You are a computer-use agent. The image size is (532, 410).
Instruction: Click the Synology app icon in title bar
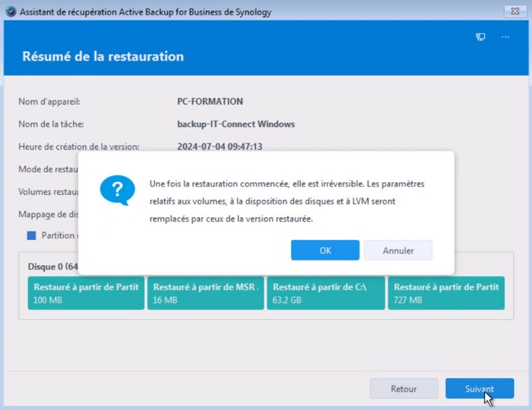(x=11, y=12)
